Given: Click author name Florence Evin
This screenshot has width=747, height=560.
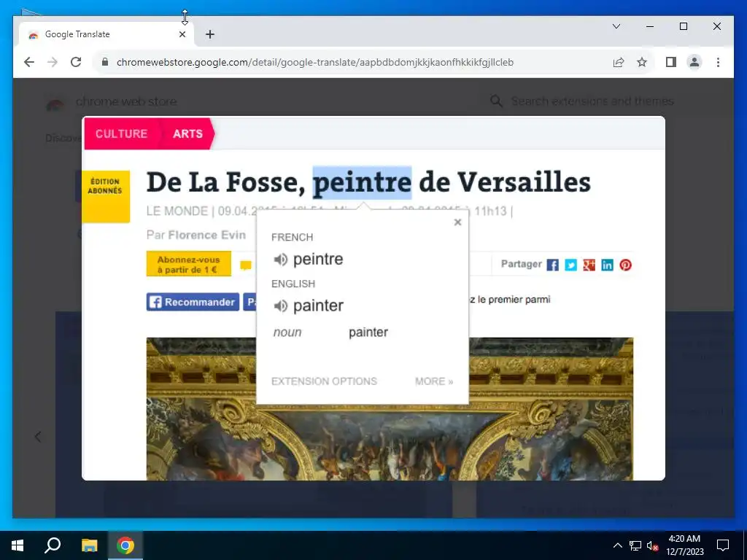Looking at the screenshot, I should (206, 236).
